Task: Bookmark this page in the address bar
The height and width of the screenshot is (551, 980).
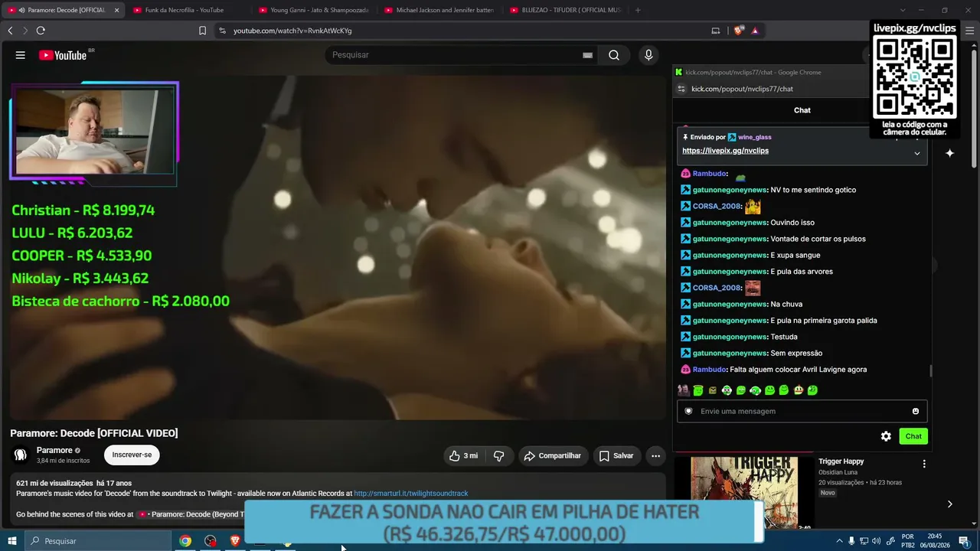Action: point(202,31)
